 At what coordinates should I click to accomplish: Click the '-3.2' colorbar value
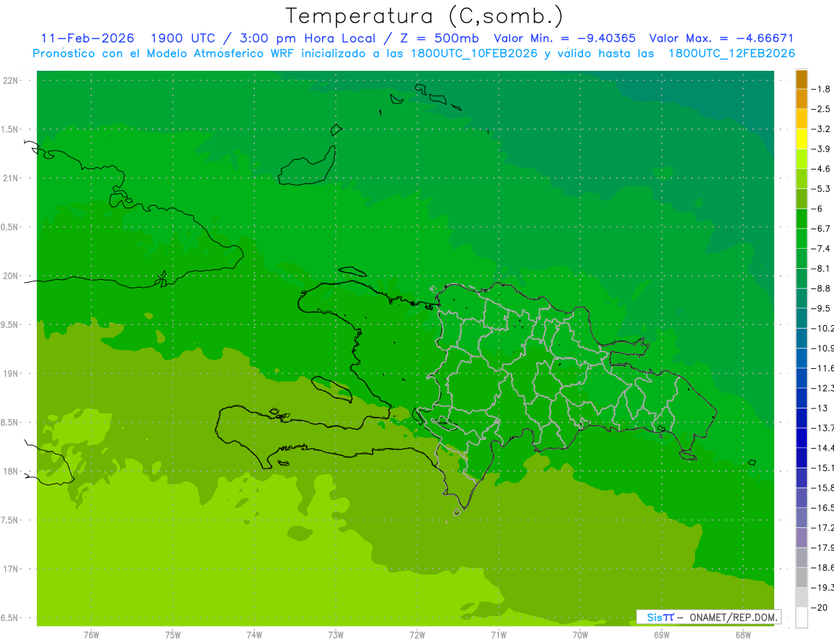tap(822, 129)
